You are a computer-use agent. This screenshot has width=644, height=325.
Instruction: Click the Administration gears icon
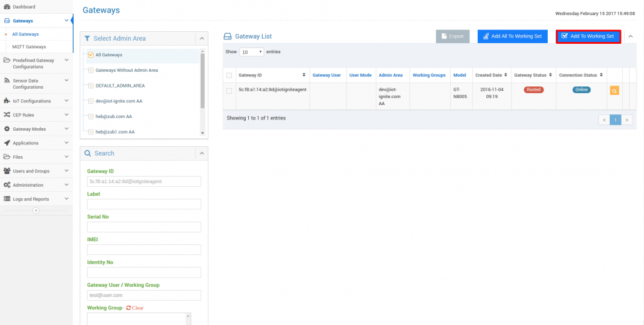[x=8, y=185]
